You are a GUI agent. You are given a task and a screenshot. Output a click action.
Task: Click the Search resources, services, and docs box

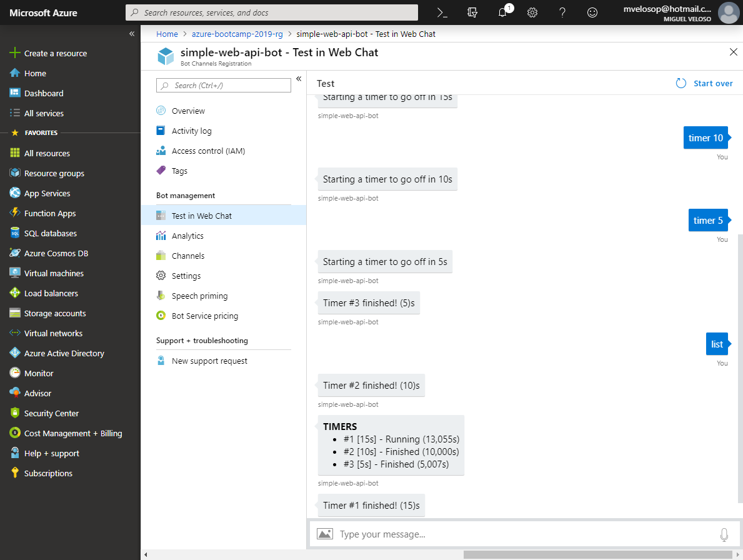(x=272, y=12)
